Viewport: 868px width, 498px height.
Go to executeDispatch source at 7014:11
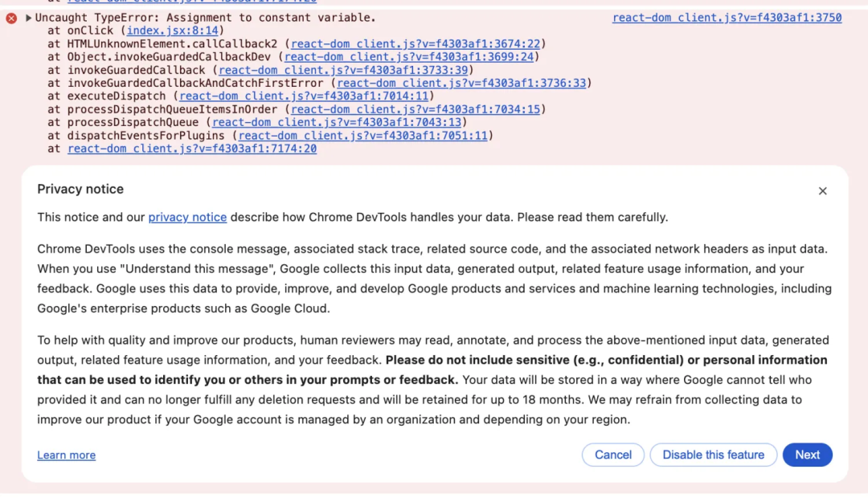click(304, 96)
